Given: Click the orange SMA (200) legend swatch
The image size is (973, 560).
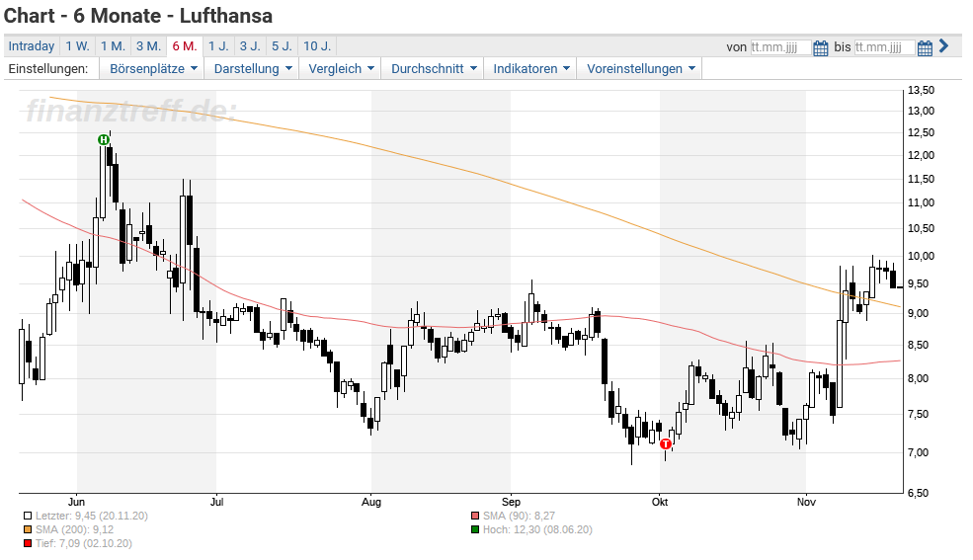Looking at the screenshot, I should (28, 530).
